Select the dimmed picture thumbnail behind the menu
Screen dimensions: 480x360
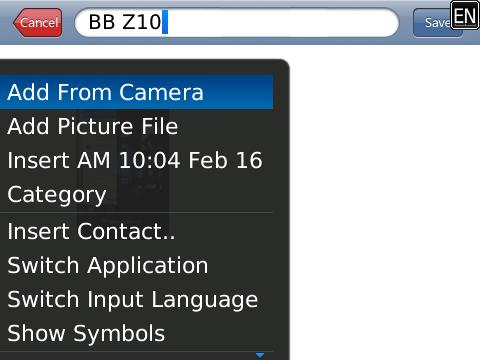click(x=123, y=169)
